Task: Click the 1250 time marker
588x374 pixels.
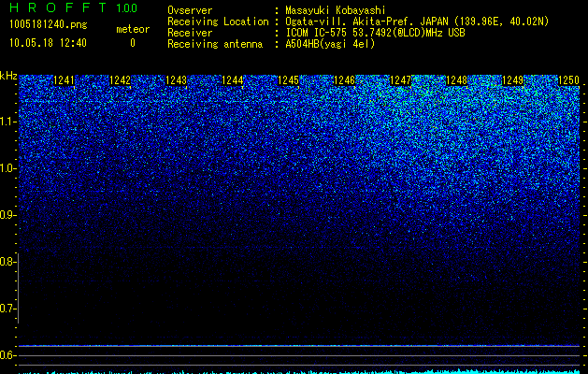Action: coord(569,80)
